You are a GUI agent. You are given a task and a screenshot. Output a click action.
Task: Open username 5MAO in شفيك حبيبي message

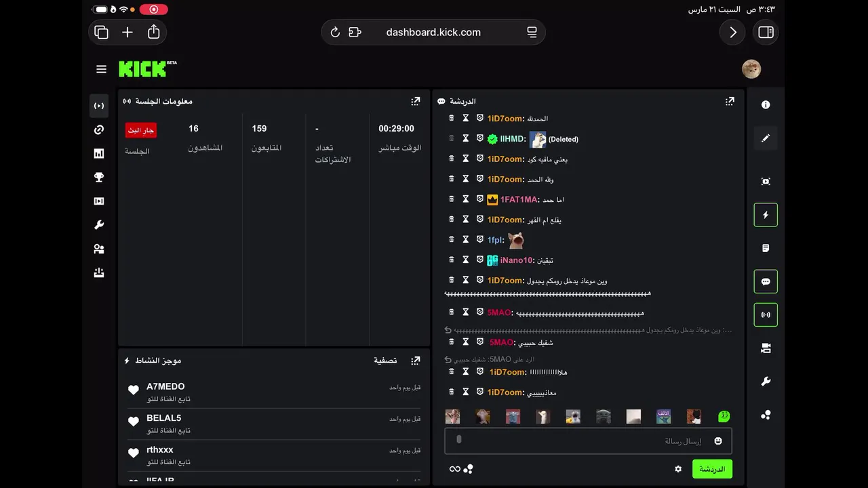[x=501, y=342]
